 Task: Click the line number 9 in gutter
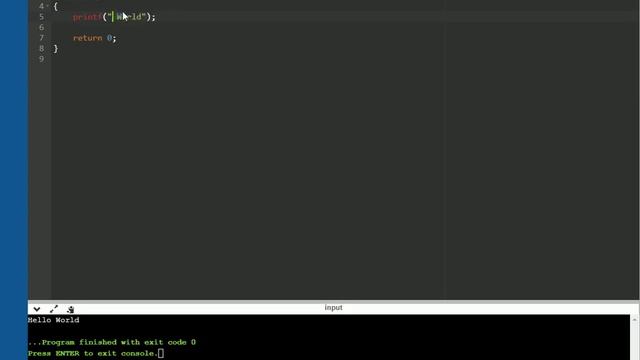tap(41, 59)
